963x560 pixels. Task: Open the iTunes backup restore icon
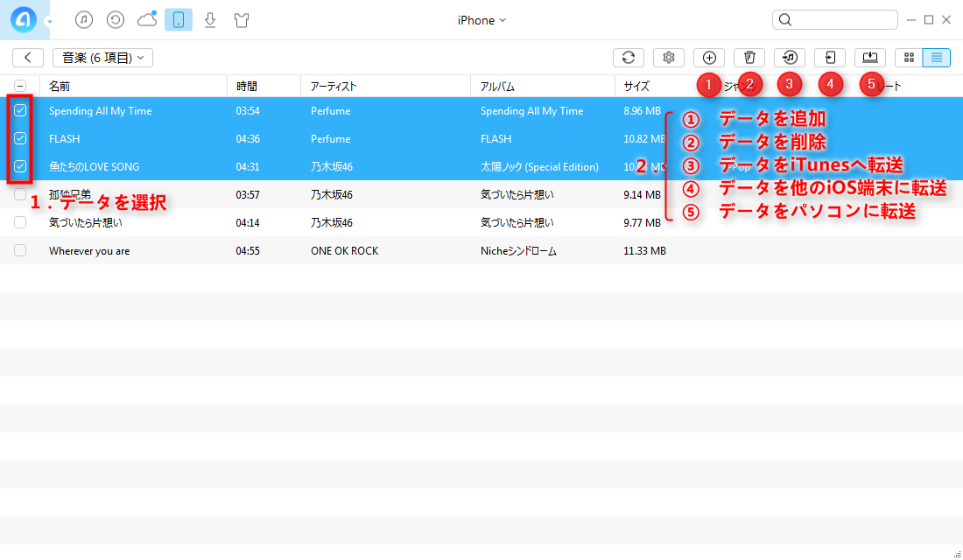(x=116, y=20)
